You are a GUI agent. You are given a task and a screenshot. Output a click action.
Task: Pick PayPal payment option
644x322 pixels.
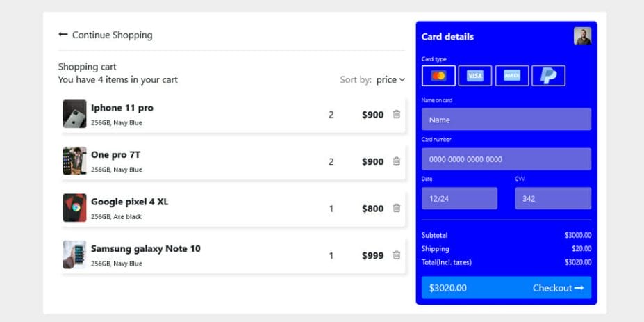tap(549, 76)
